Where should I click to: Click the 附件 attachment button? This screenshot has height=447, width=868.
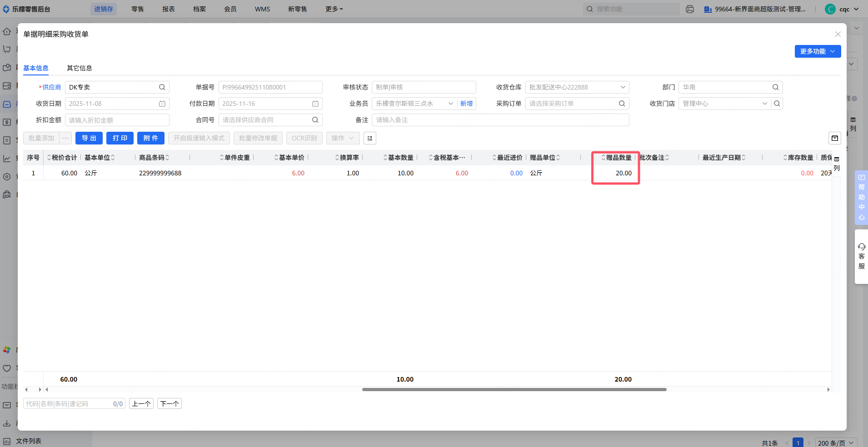(x=151, y=138)
